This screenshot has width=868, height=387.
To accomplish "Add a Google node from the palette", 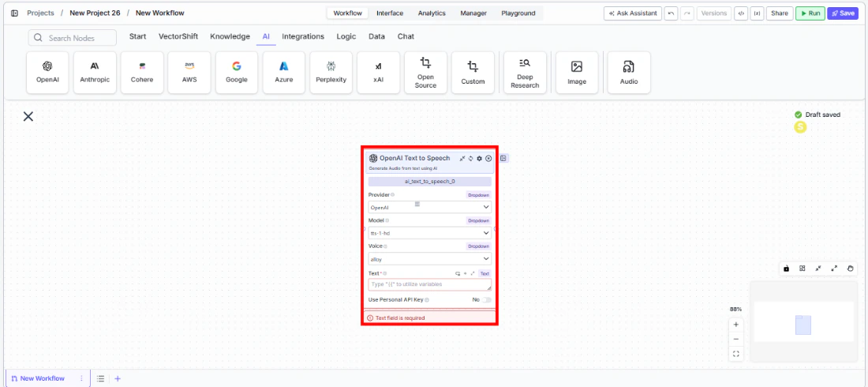I will pyautogui.click(x=237, y=73).
